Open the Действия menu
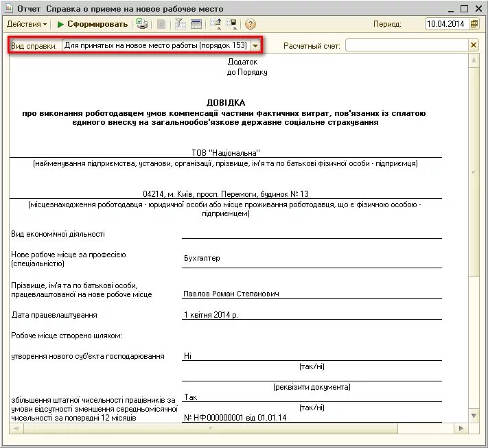Screen dimensions: 488x448 point(27,24)
